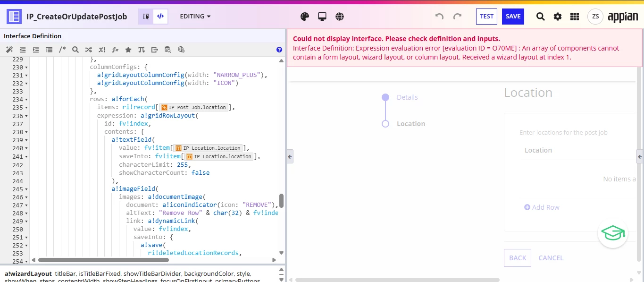Click the database search toolbar icon

click(x=167, y=50)
